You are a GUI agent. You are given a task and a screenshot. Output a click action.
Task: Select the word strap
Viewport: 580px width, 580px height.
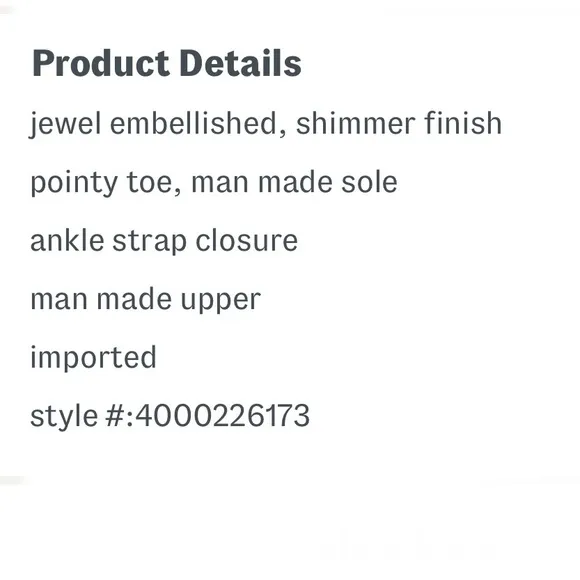[x=149, y=242]
